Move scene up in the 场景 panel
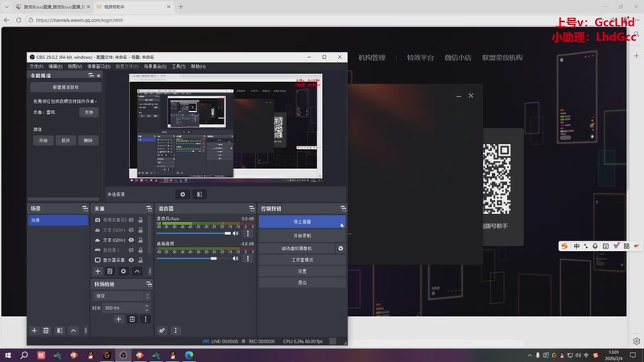This screenshot has width=644, height=362. tap(73, 331)
